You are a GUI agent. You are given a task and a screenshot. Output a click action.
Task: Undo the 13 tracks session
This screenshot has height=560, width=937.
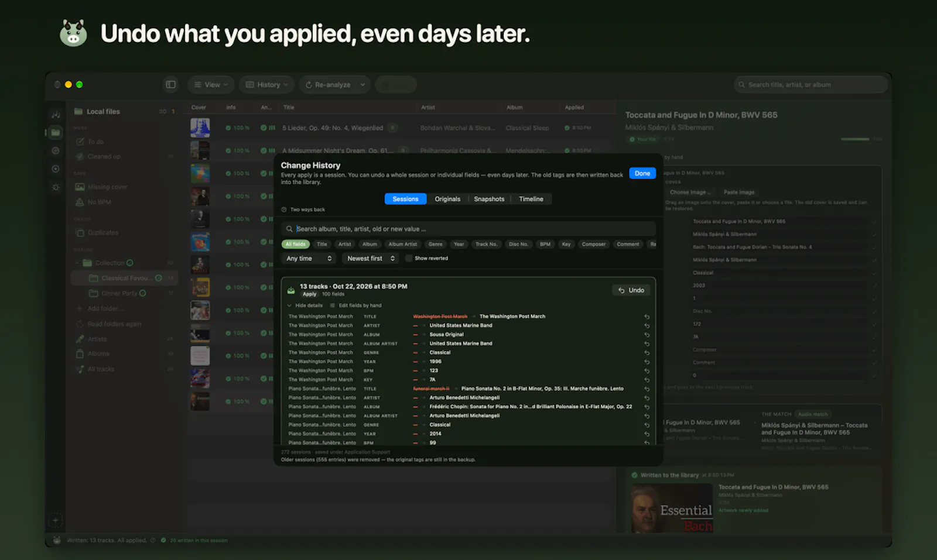click(x=631, y=290)
